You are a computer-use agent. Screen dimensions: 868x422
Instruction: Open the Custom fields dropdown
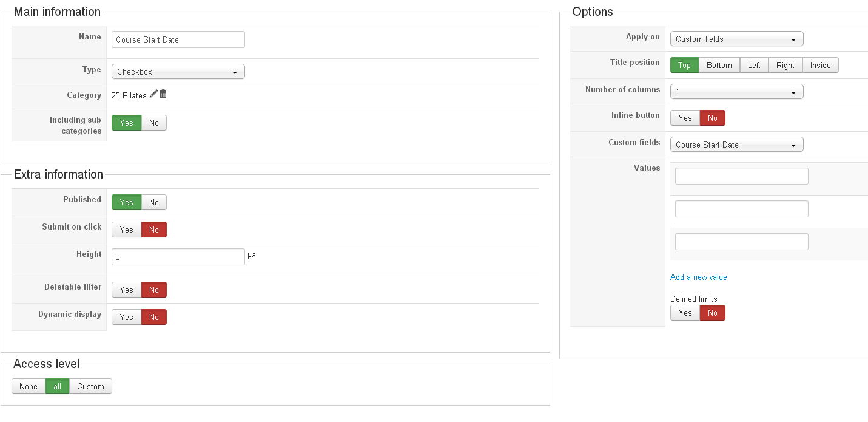click(x=736, y=145)
